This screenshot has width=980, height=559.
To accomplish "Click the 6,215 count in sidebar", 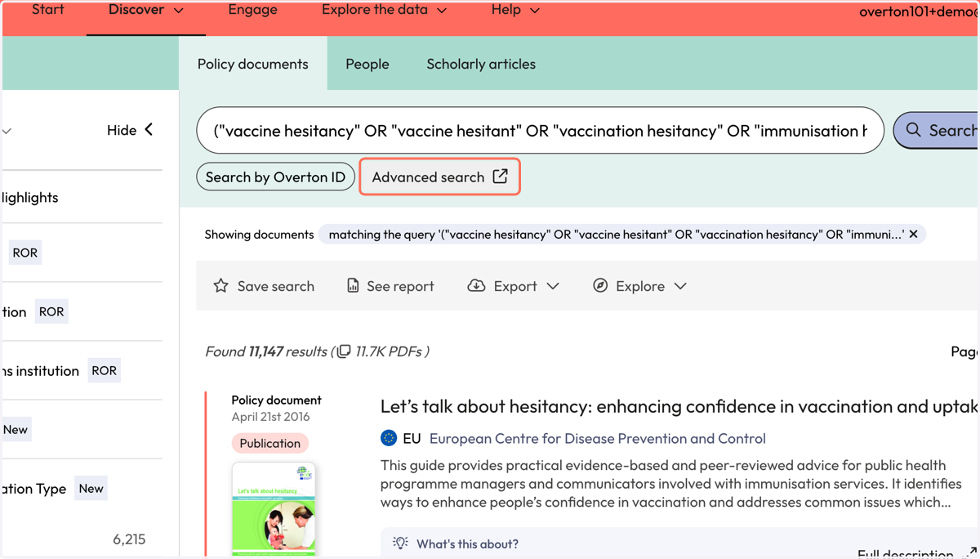I will point(129,539).
